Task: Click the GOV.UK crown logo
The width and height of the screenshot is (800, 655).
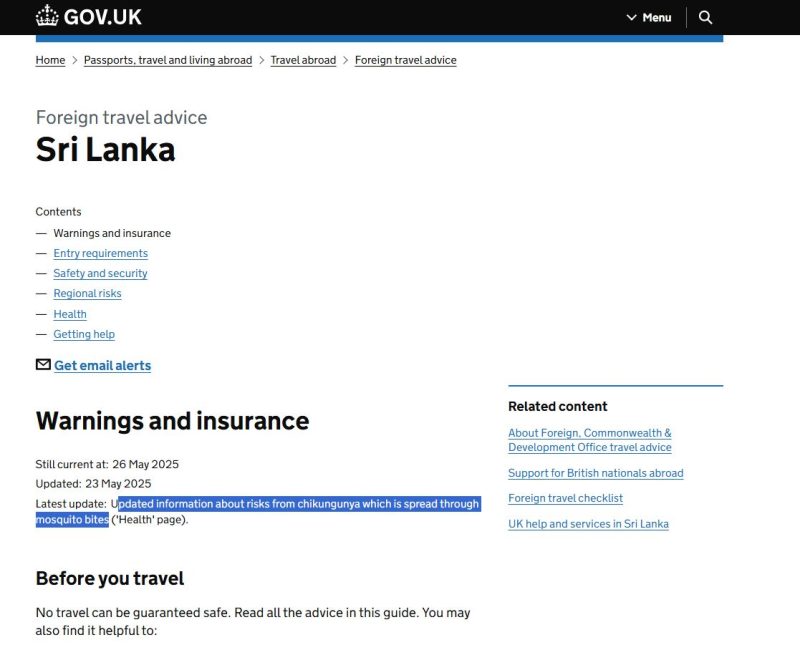Action: tap(47, 16)
